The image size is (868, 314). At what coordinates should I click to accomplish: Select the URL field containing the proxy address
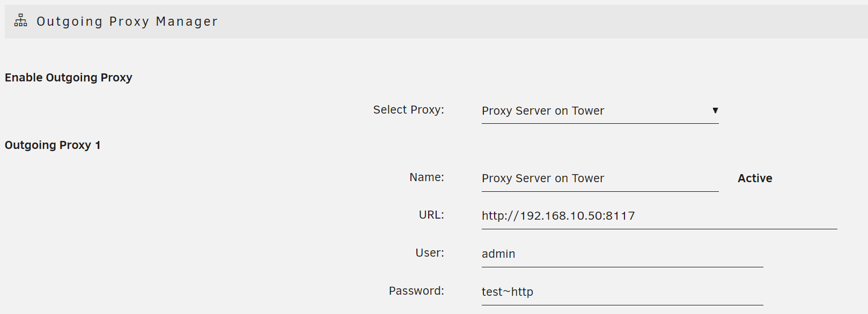tap(617, 215)
